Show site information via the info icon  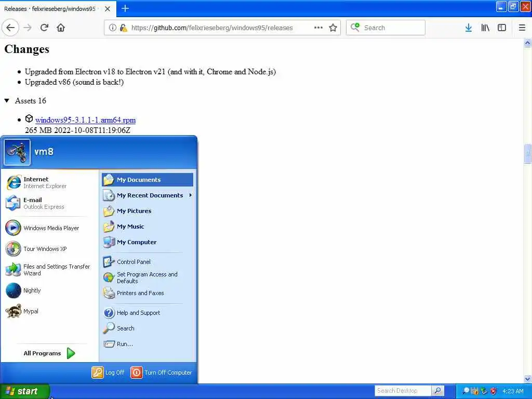[112, 28]
